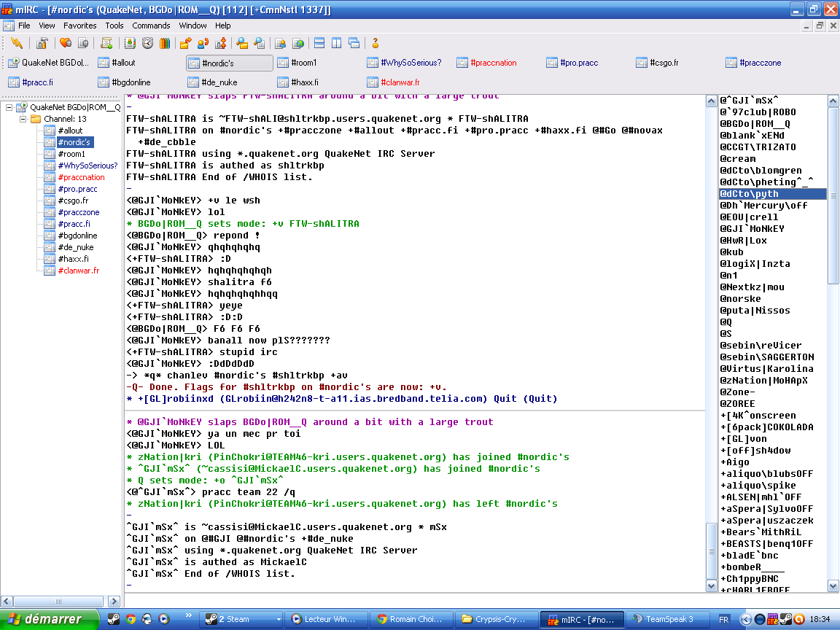Collapse the Channel: 13 folder
The image size is (840, 630).
pos(23,119)
